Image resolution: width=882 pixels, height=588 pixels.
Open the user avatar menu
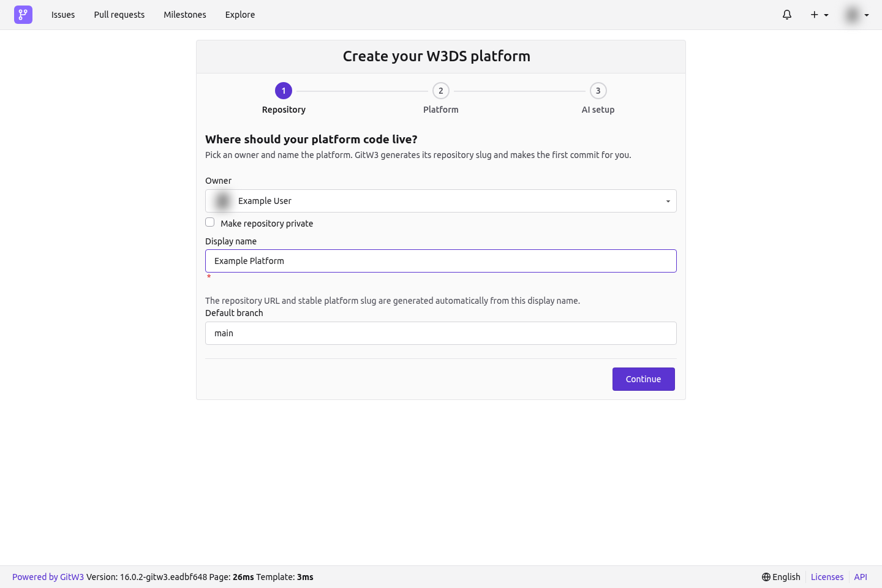857,15
